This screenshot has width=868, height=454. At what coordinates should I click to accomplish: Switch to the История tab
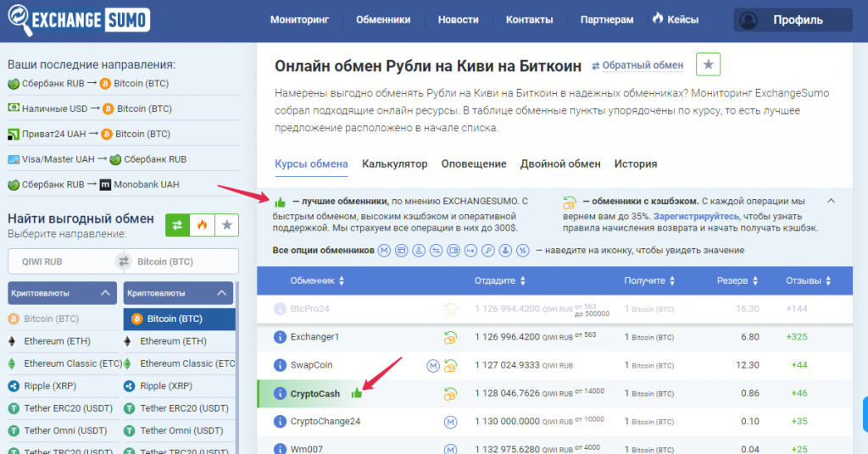click(636, 164)
